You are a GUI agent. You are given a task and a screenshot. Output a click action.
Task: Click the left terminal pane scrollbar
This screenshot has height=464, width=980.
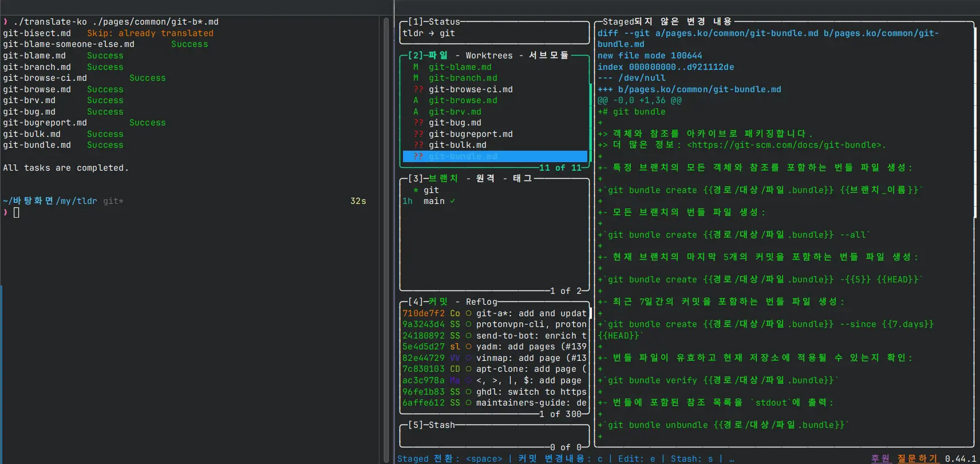click(386, 240)
